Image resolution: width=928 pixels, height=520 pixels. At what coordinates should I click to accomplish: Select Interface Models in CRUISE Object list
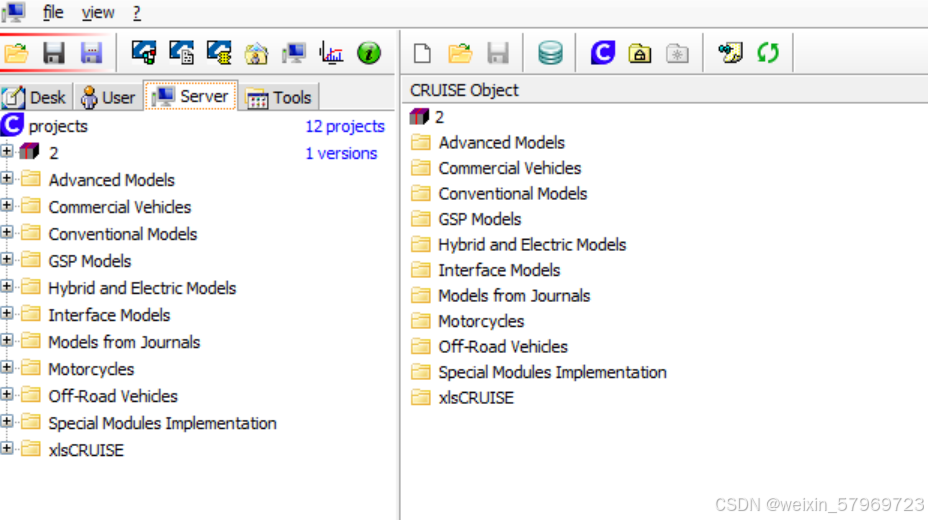(x=499, y=270)
